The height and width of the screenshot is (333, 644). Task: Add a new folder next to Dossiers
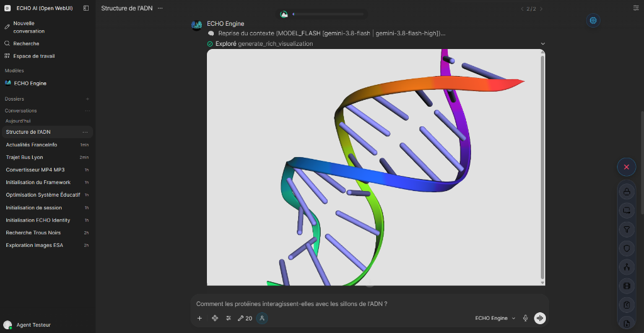[x=87, y=99]
